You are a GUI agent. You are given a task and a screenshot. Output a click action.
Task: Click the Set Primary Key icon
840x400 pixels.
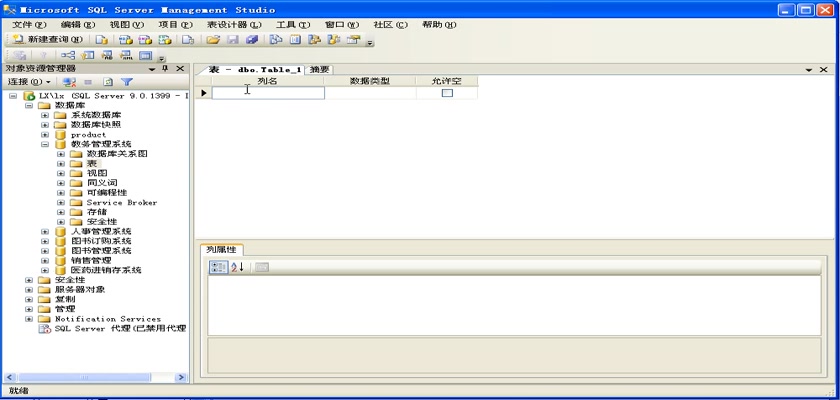coord(44,55)
